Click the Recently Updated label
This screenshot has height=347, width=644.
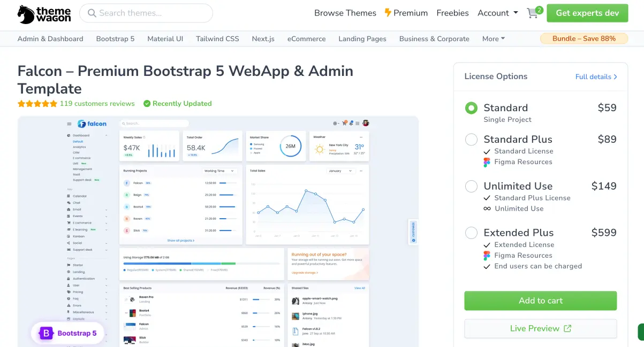click(x=182, y=104)
